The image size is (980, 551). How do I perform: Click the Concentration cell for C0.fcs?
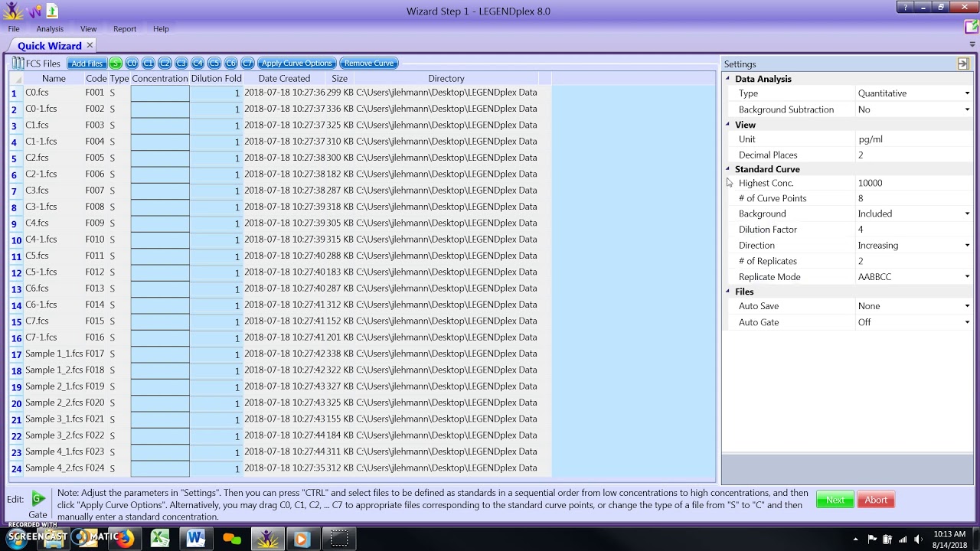[160, 93]
